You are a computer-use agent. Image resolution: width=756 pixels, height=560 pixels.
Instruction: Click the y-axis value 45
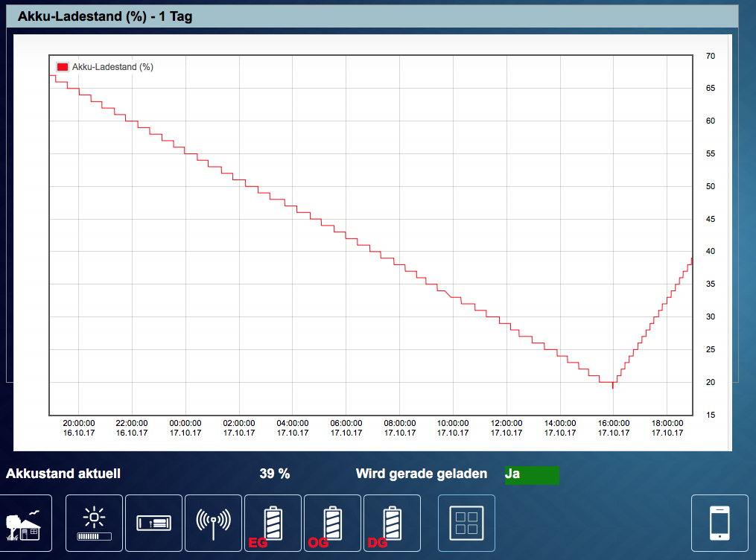(x=711, y=219)
